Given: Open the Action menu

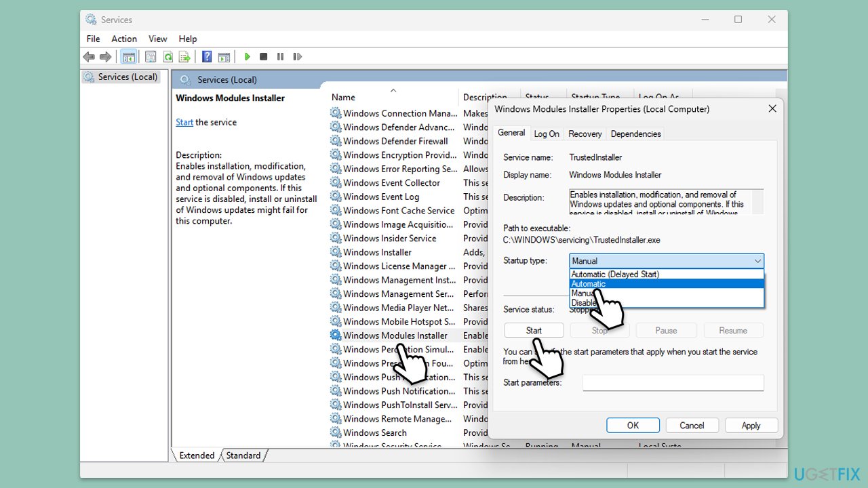Looking at the screenshot, I should (124, 39).
